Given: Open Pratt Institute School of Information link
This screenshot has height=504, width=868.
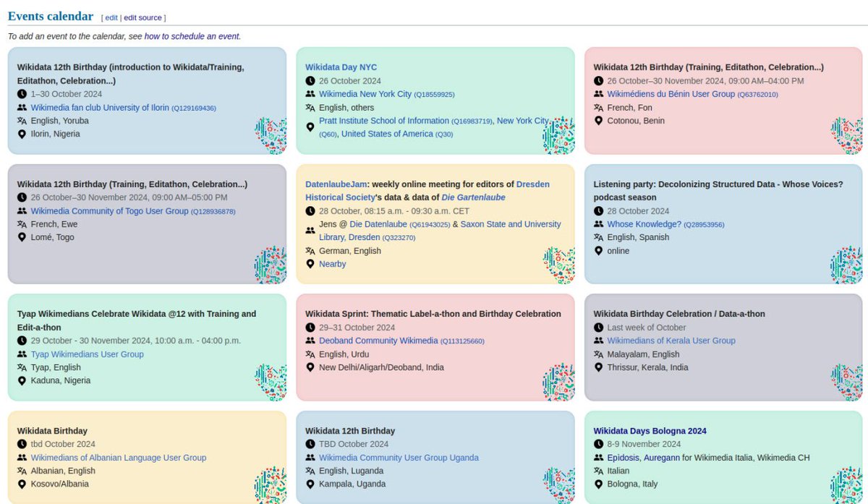Looking at the screenshot, I should [384, 121].
